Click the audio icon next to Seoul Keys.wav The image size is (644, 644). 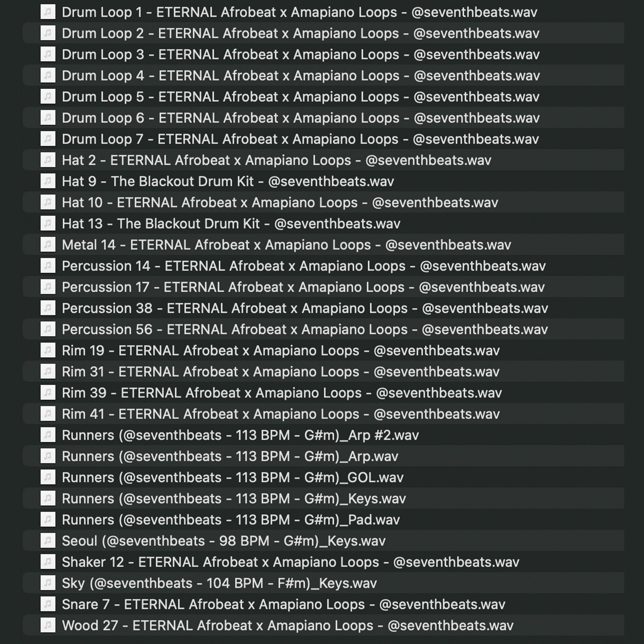tap(48, 540)
